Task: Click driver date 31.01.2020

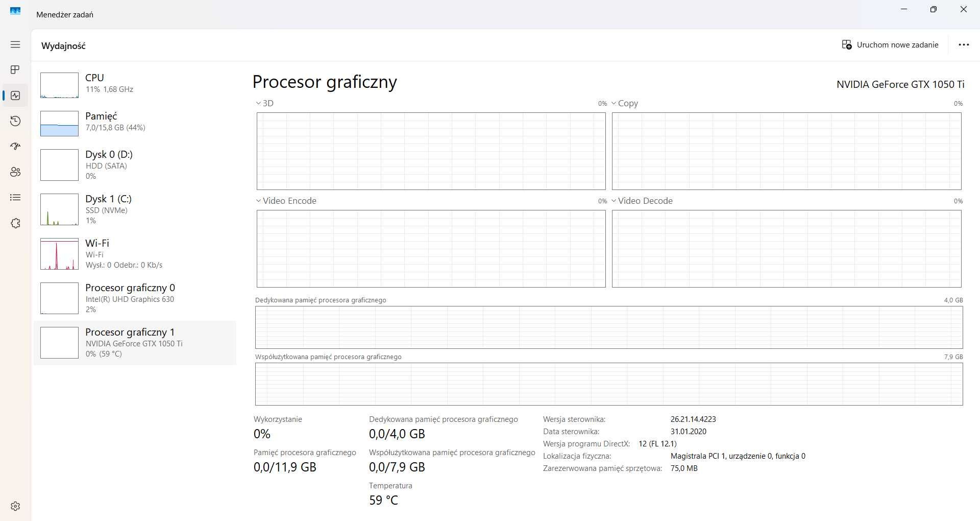Action: pyautogui.click(x=689, y=431)
